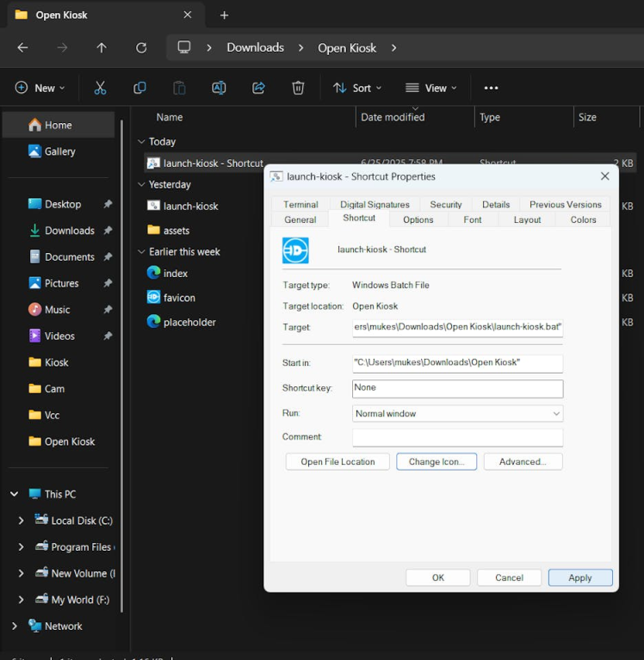Refresh the current folder view
This screenshot has width=644, height=660.
click(x=141, y=48)
